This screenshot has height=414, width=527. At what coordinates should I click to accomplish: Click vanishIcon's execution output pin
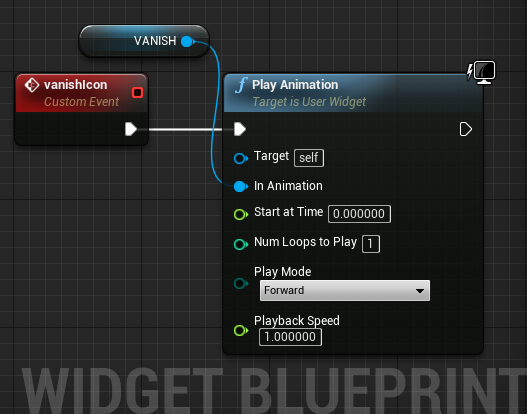pyautogui.click(x=131, y=129)
